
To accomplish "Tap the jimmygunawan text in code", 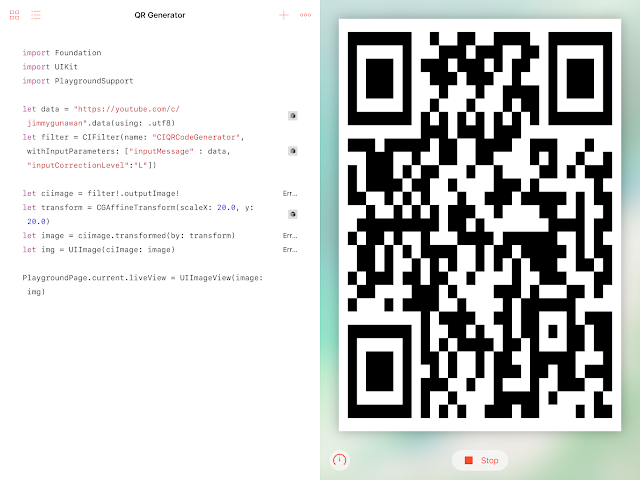I will [55, 123].
